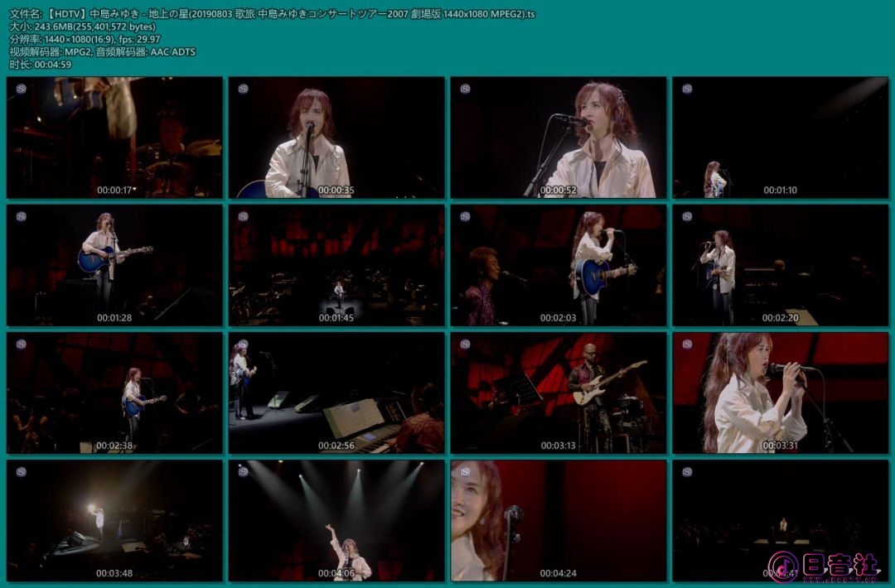Select the thumbnail stamped 00:02:03
Image resolution: width=895 pixels, height=588 pixels.
pos(559,265)
